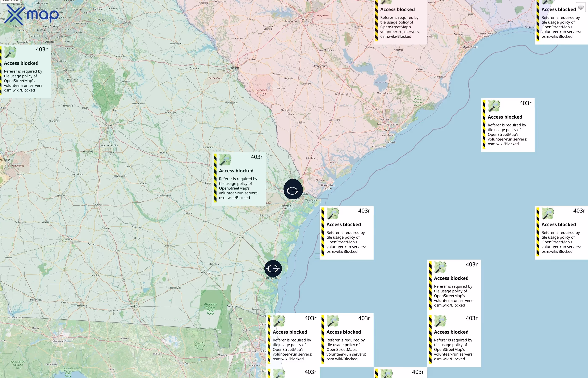The height and width of the screenshot is (378, 588).
Task: Click the Lawrenceville city label
Action: (80, 23)
